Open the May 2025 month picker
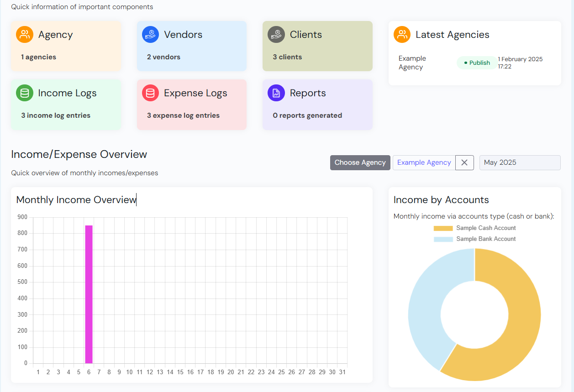 click(x=520, y=162)
